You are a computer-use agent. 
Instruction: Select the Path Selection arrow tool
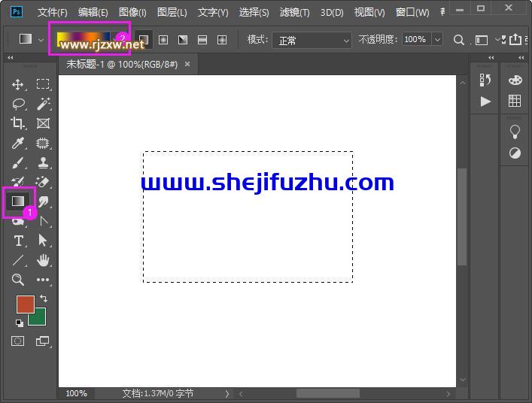point(42,241)
